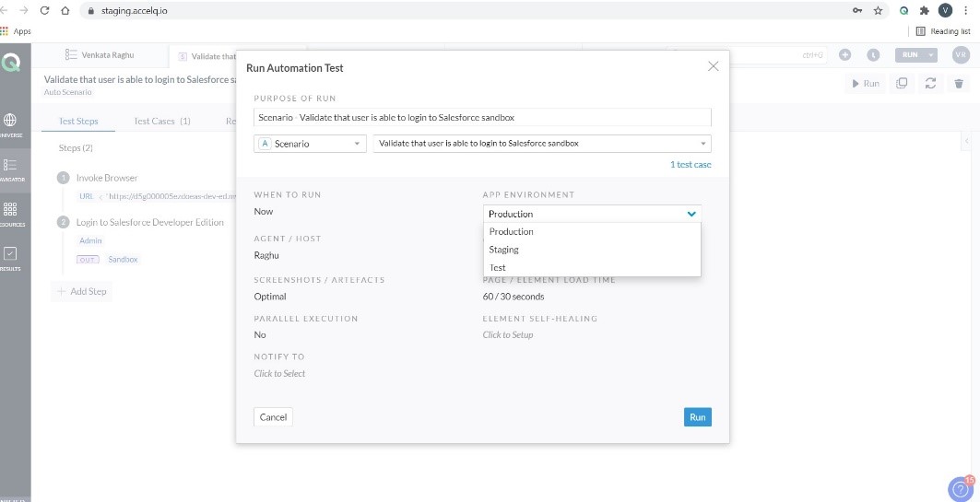980x502 pixels.
Task: Click the Add Step button
Action: [x=82, y=291]
